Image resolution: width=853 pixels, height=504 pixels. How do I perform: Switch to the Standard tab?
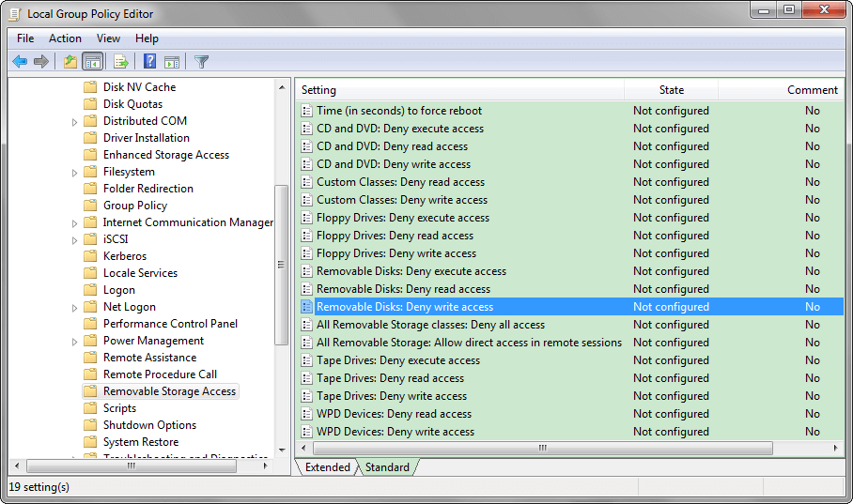click(x=387, y=467)
